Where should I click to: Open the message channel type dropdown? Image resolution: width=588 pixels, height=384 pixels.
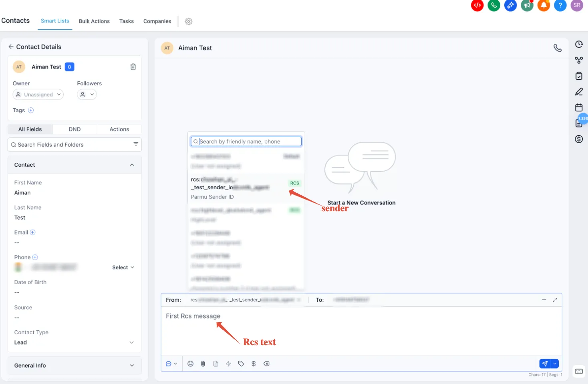171,364
